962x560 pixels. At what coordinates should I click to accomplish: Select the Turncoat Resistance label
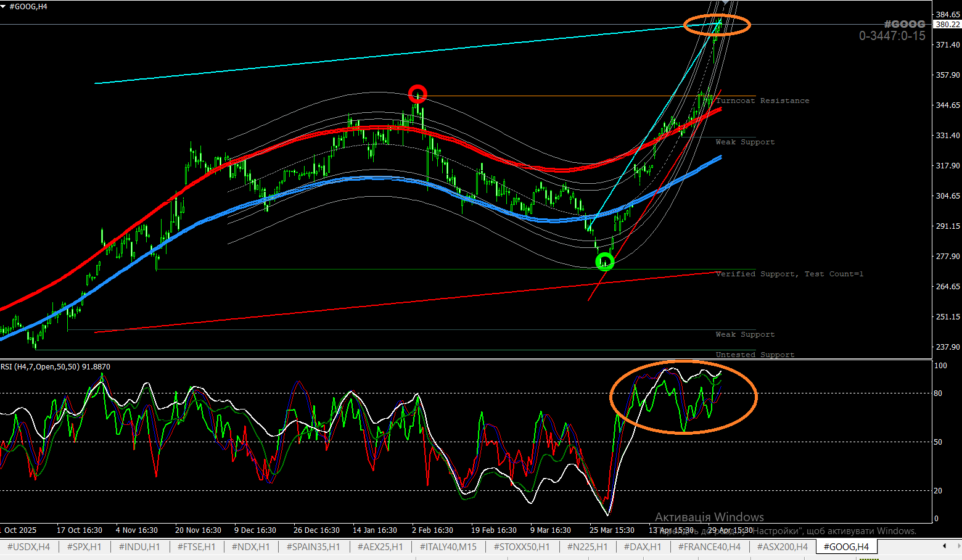[762, 101]
